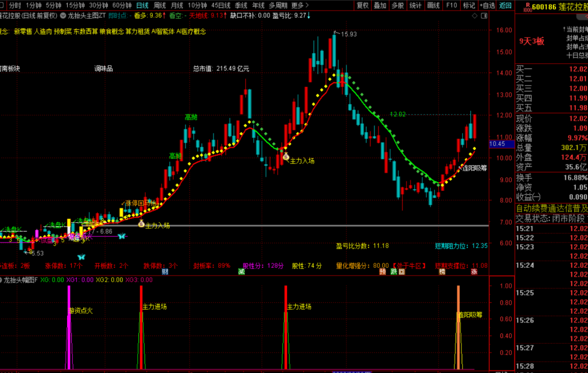
Task: Click the 调味品 industry label
Action: coord(103,68)
